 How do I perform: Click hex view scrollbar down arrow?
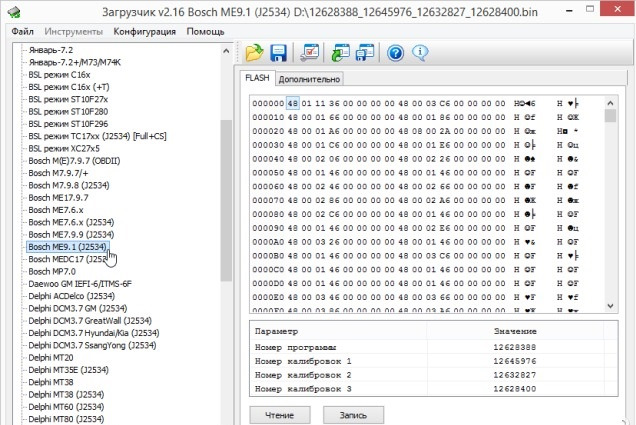click(x=610, y=306)
